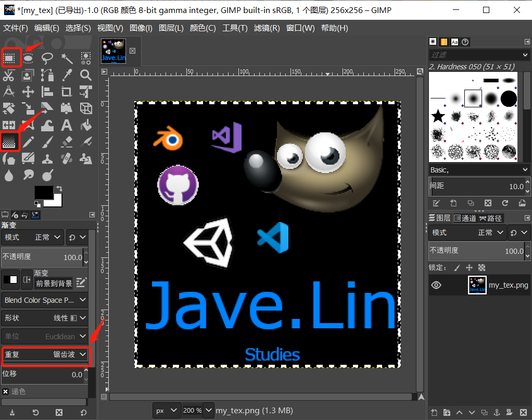Open the 颜色(C) colors menu
532x420 pixels.
202,28
